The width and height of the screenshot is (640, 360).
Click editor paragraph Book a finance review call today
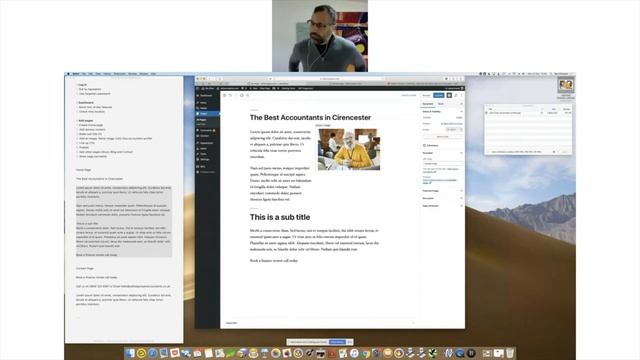[x=274, y=260]
